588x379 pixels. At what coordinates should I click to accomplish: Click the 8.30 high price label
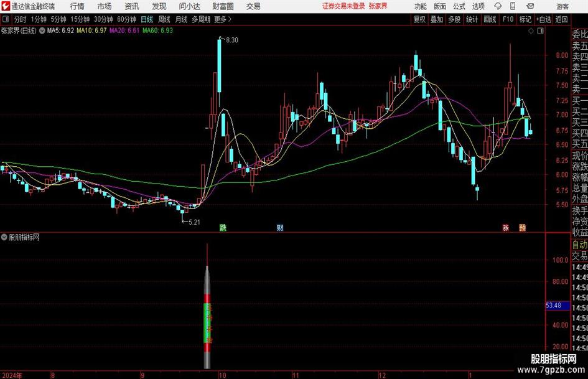tap(231, 40)
